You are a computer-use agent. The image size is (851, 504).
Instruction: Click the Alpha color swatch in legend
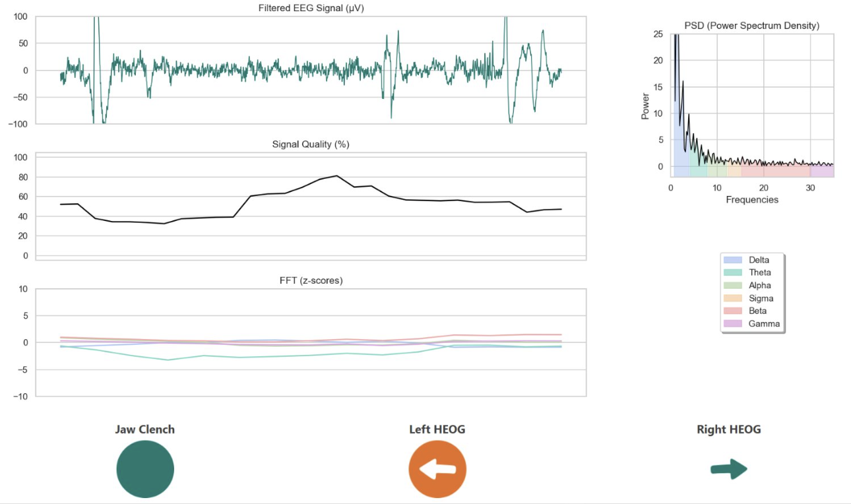(733, 286)
